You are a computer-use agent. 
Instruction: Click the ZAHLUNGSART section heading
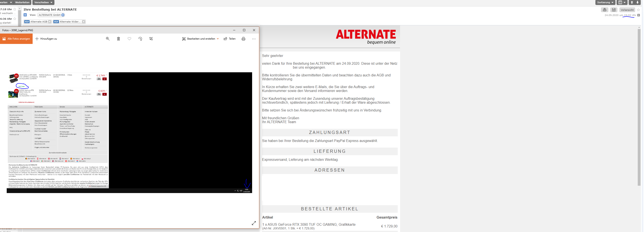coord(329,132)
